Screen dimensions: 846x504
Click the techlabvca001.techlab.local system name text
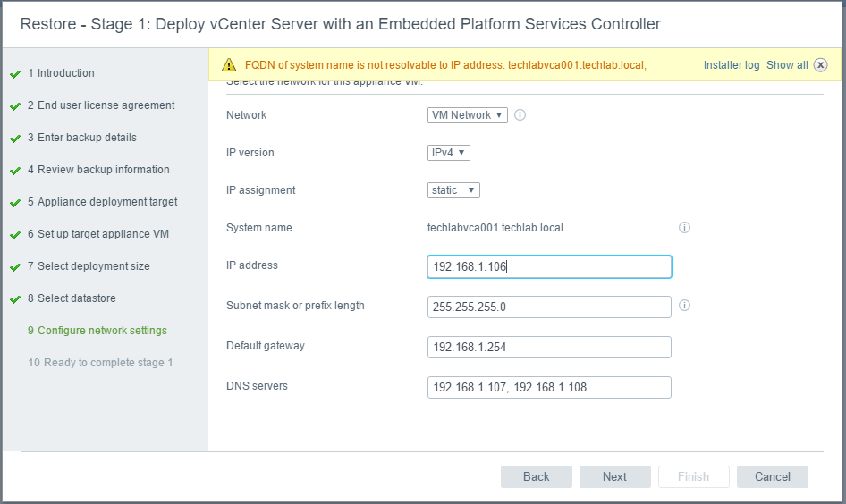(495, 228)
